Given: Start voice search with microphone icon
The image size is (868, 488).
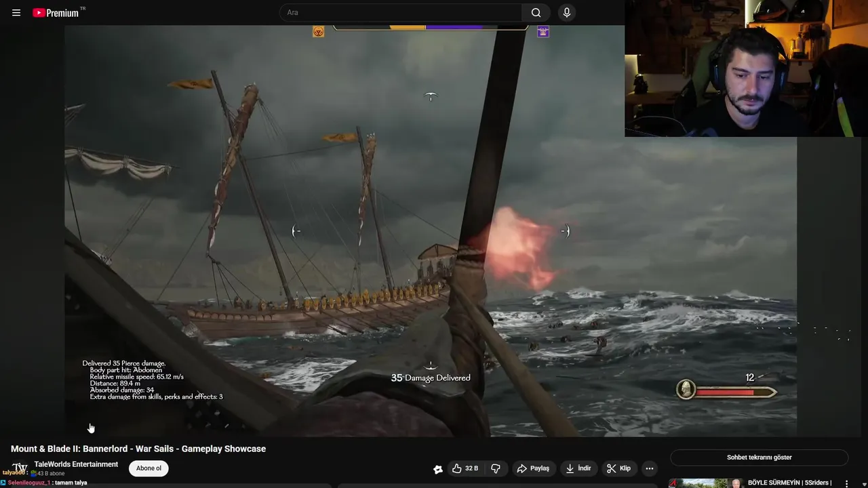Looking at the screenshot, I should click(567, 13).
